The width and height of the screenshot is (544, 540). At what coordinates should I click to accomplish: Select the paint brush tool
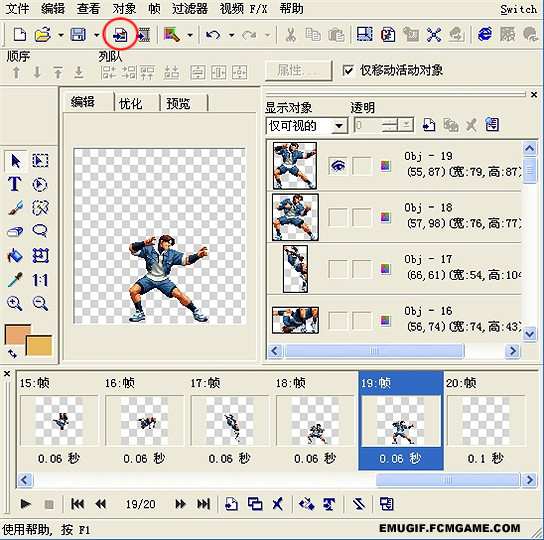15,208
